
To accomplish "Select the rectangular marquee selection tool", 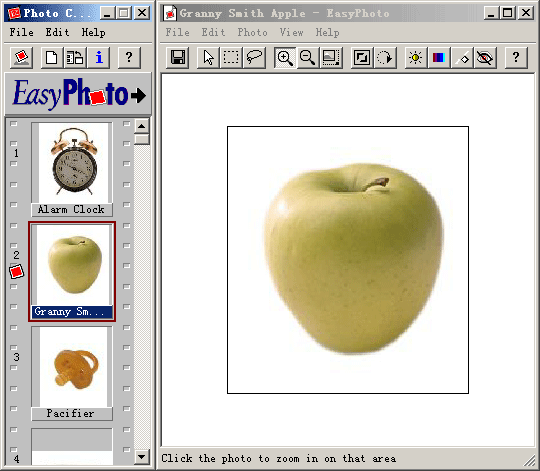I will [231, 57].
